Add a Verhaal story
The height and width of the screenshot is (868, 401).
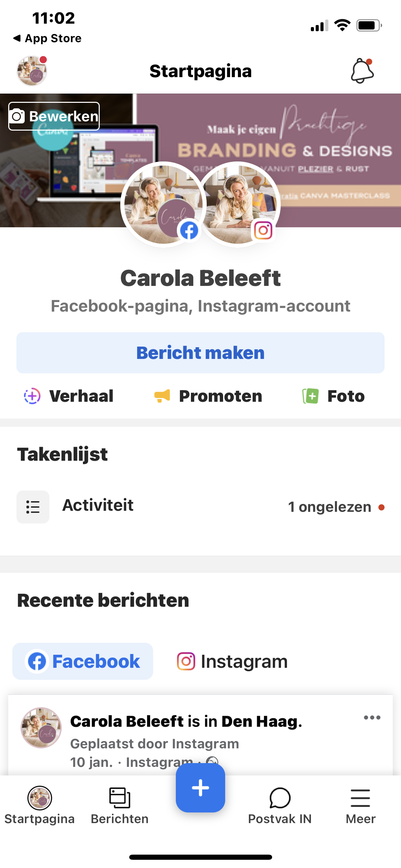(x=69, y=396)
